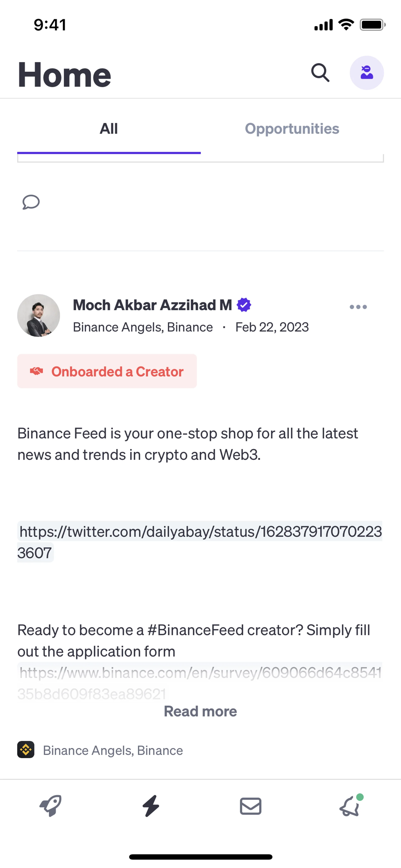Tap Binance Angels, Binance footer label
401x868 pixels.
pos(113,750)
